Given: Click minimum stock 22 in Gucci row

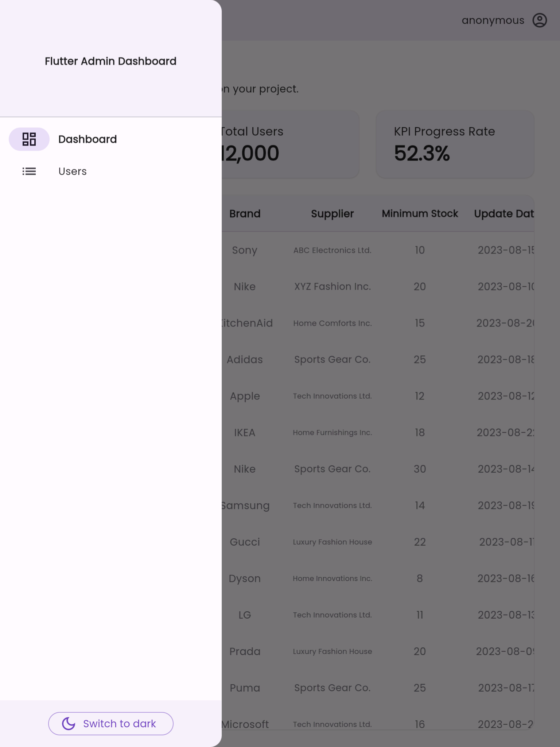Looking at the screenshot, I should click(420, 542).
